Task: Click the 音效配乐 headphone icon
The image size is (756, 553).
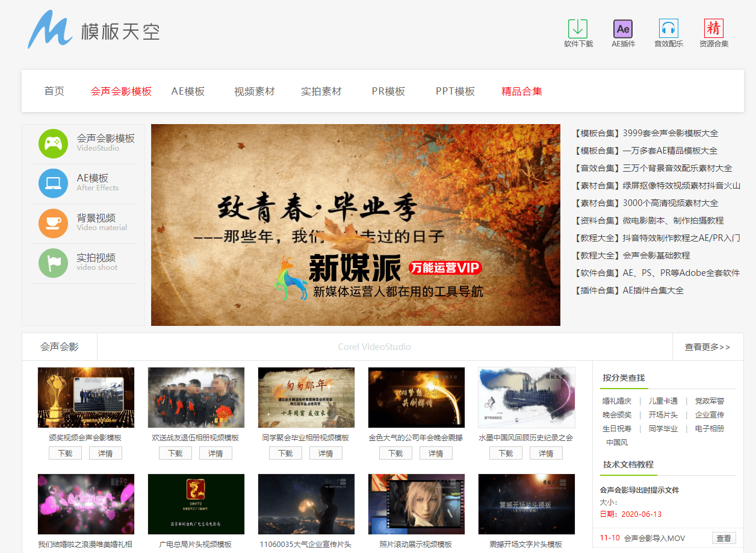Action: coord(668,28)
